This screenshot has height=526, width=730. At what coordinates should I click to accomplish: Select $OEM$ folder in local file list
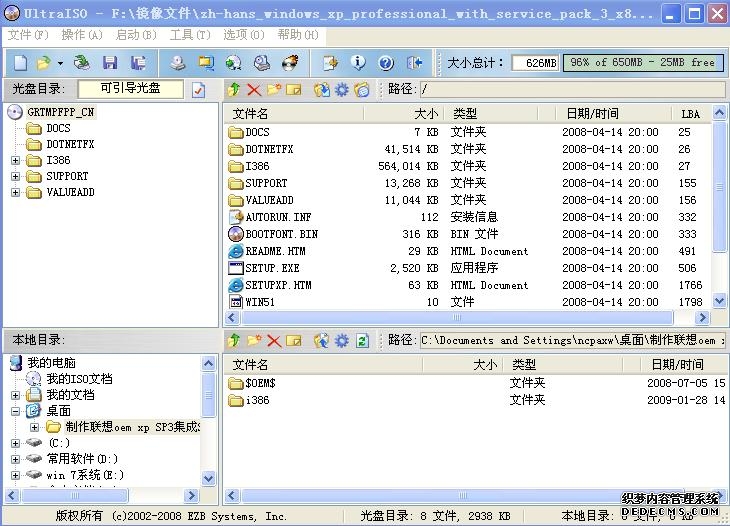[260, 383]
